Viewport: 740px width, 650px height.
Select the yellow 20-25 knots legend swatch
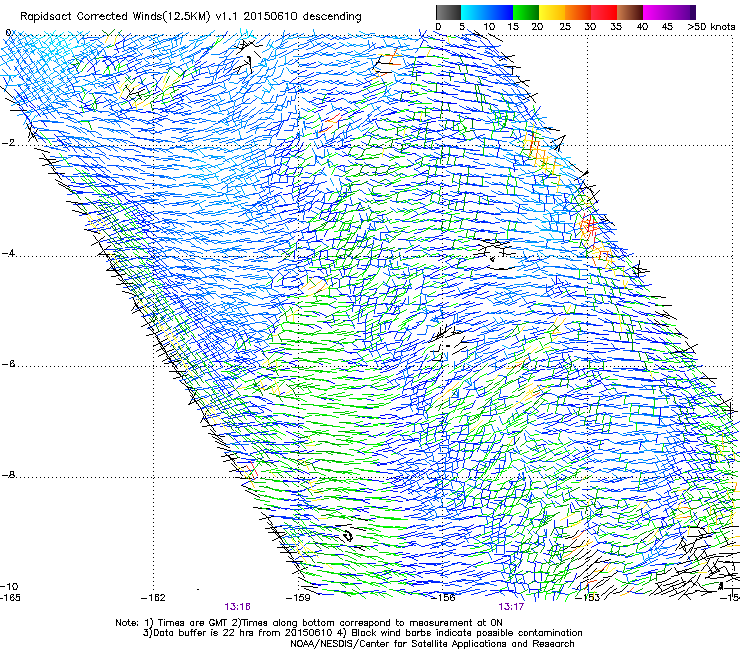552,12
